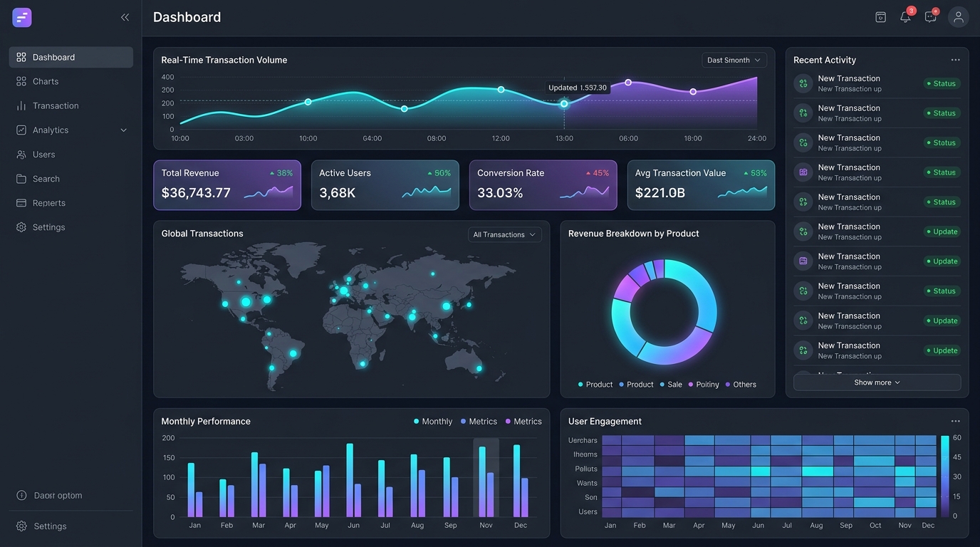Click the Reperts card icon in sidebar

(x=21, y=203)
